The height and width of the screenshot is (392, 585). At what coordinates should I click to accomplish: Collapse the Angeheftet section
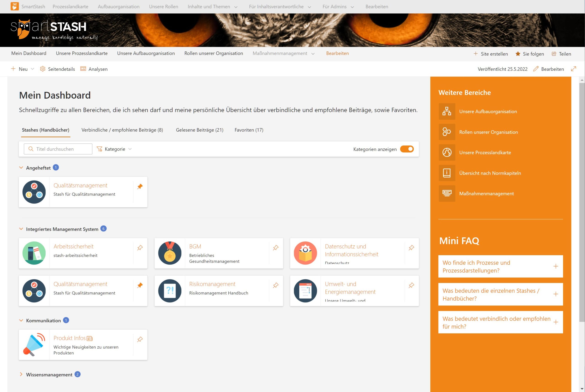coord(21,167)
